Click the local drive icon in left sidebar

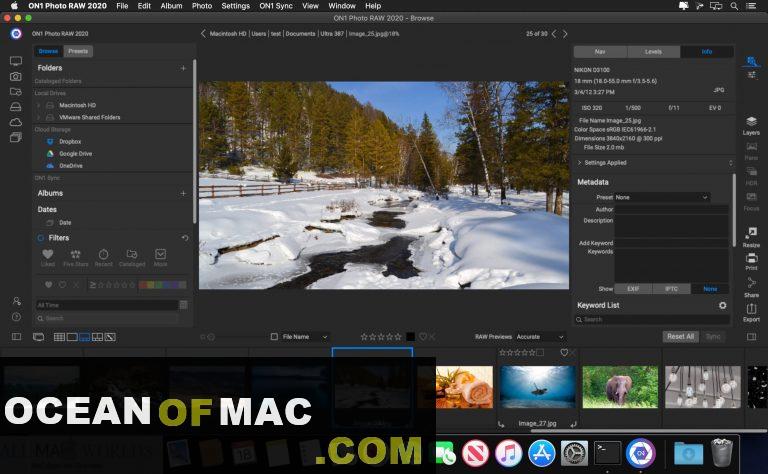coord(16,107)
